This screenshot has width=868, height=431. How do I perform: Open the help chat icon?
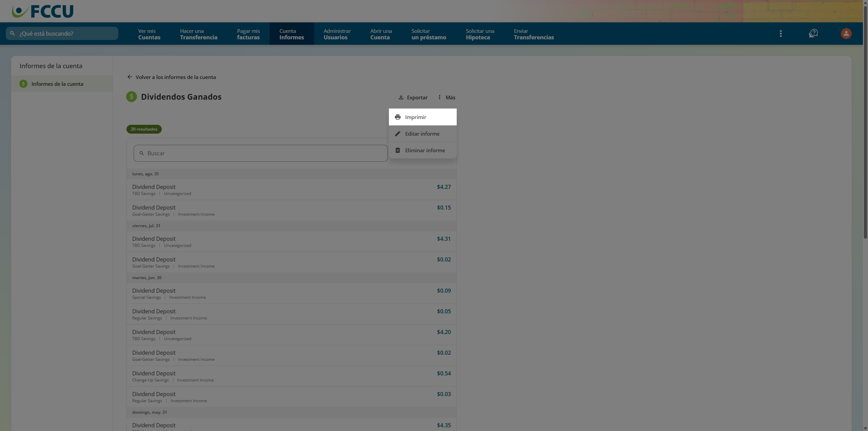(x=813, y=33)
